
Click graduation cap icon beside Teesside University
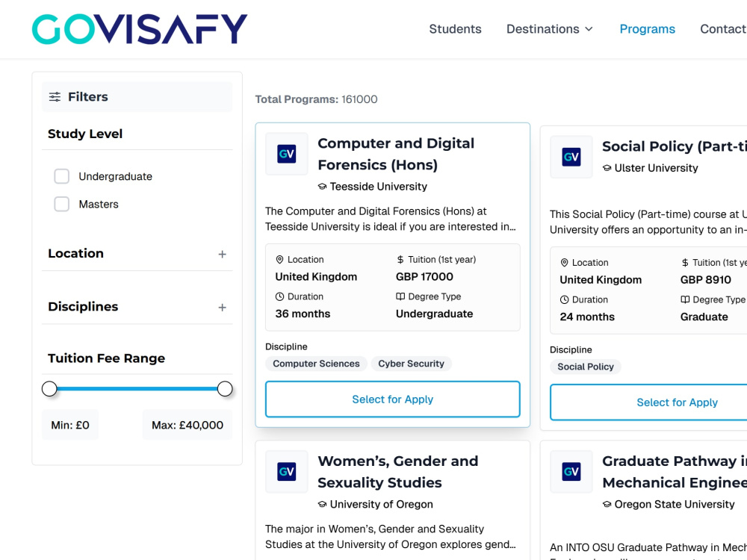coord(322,187)
